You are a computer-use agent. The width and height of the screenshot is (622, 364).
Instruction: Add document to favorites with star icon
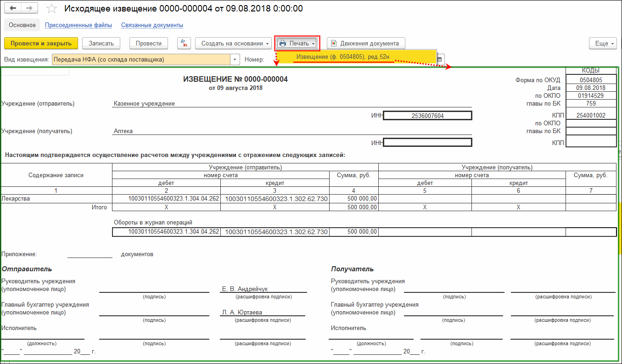[x=52, y=9]
